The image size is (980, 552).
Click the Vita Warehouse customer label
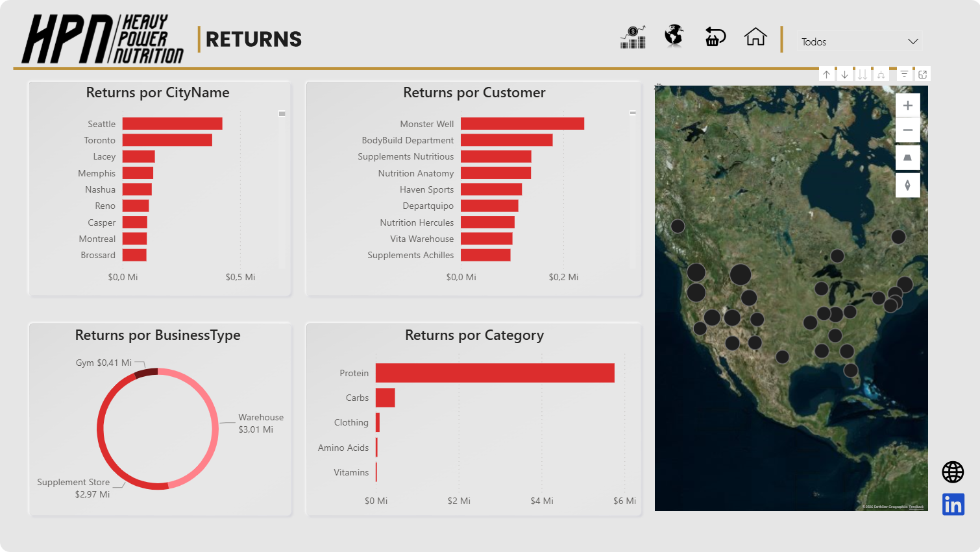click(x=422, y=239)
